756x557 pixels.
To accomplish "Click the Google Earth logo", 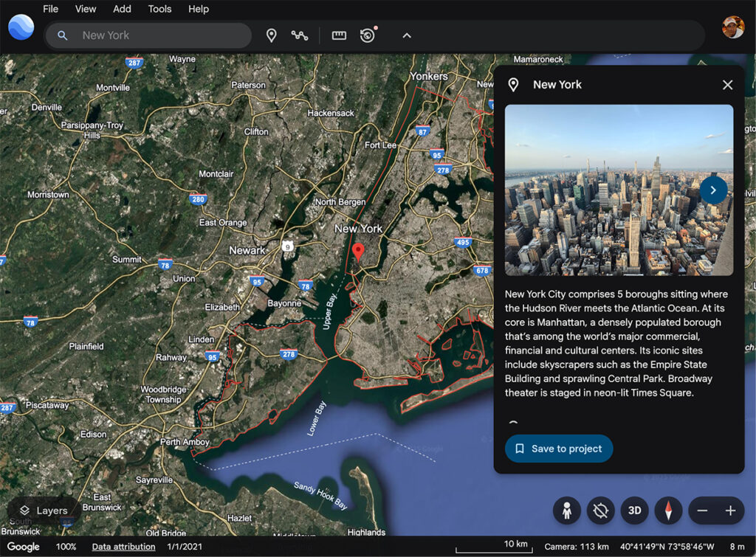I will pos(20,27).
